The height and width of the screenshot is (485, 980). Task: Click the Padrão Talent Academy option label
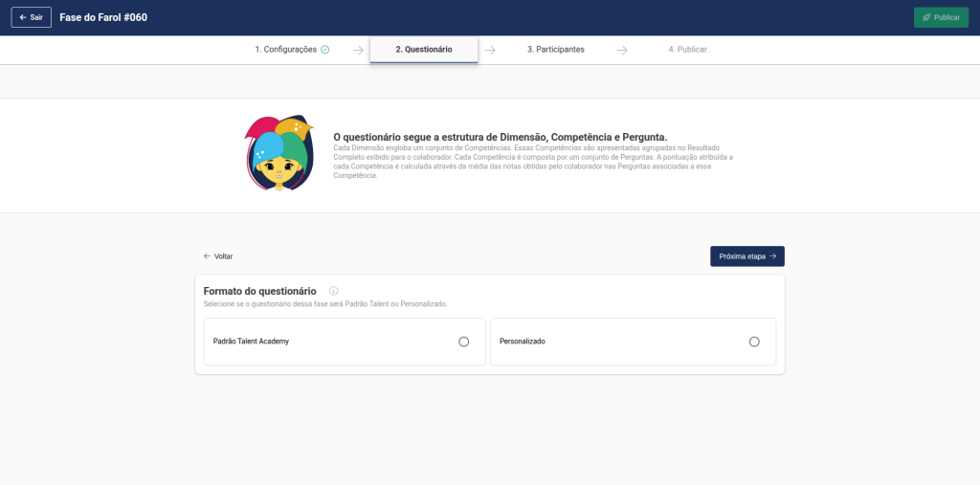pyautogui.click(x=251, y=342)
